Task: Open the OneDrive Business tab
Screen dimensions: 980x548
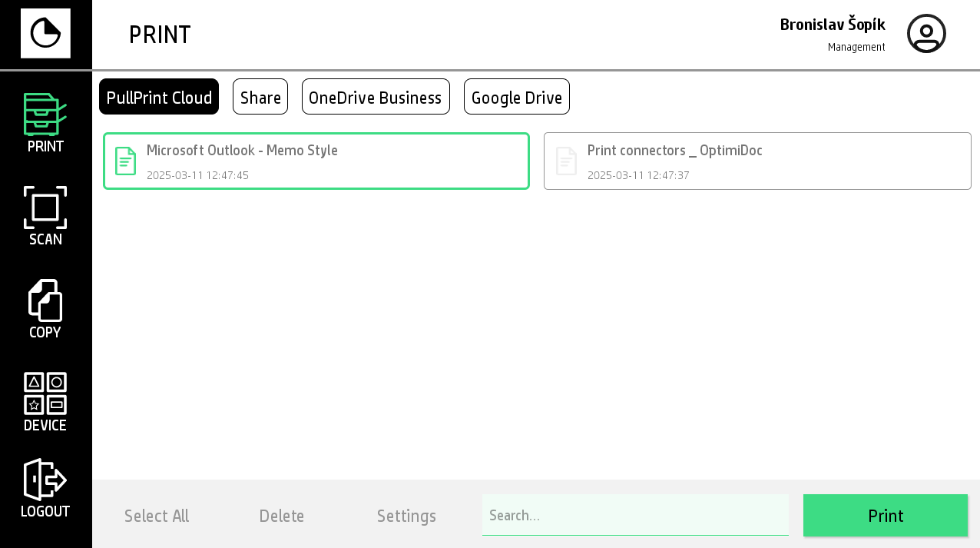Action: (x=376, y=97)
